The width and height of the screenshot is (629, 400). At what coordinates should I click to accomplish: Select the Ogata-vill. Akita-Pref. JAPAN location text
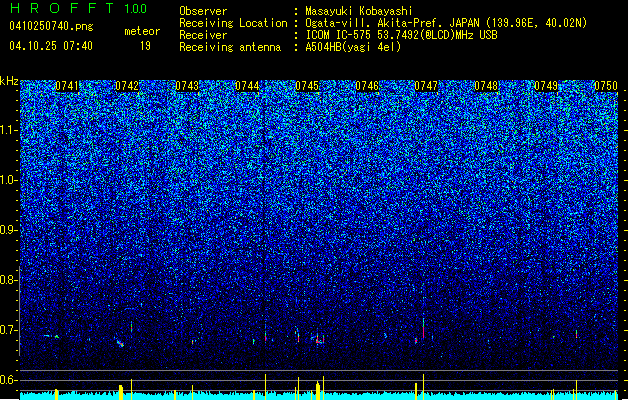446,23
